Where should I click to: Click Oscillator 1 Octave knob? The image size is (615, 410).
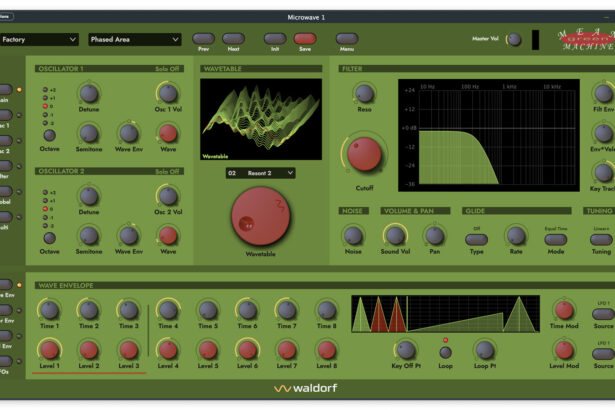[x=49, y=135]
